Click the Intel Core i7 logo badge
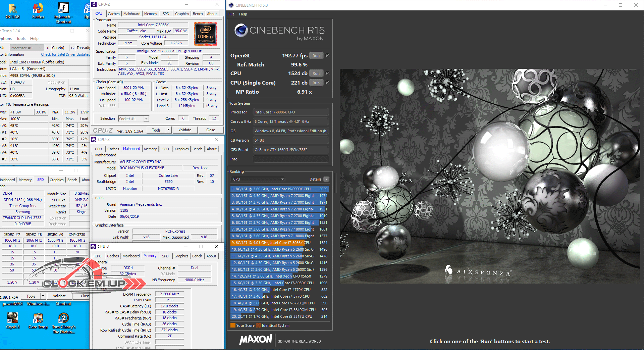Screen dimensions: 644x350 tap(206, 34)
